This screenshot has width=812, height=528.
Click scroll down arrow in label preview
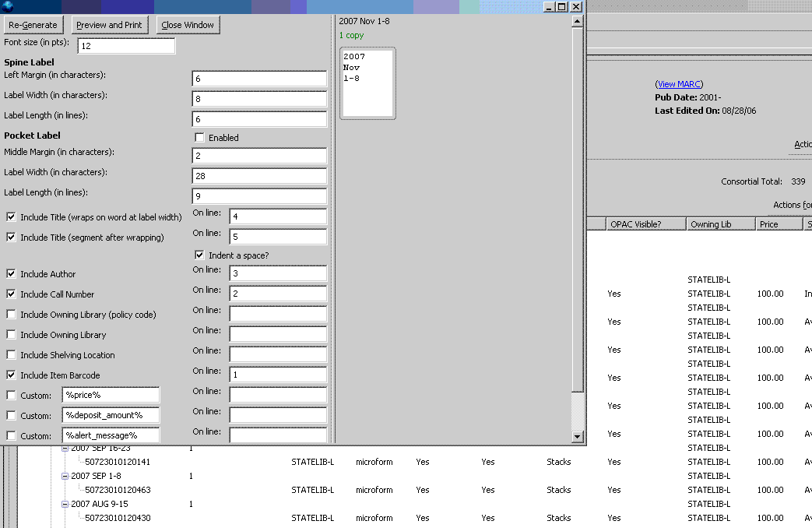tap(577, 437)
